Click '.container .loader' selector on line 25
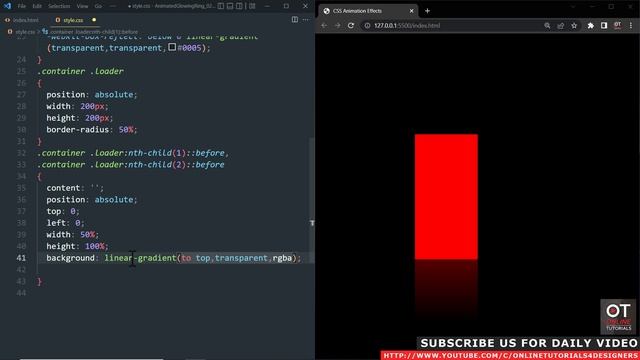The width and height of the screenshot is (640, 360). click(x=80, y=71)
